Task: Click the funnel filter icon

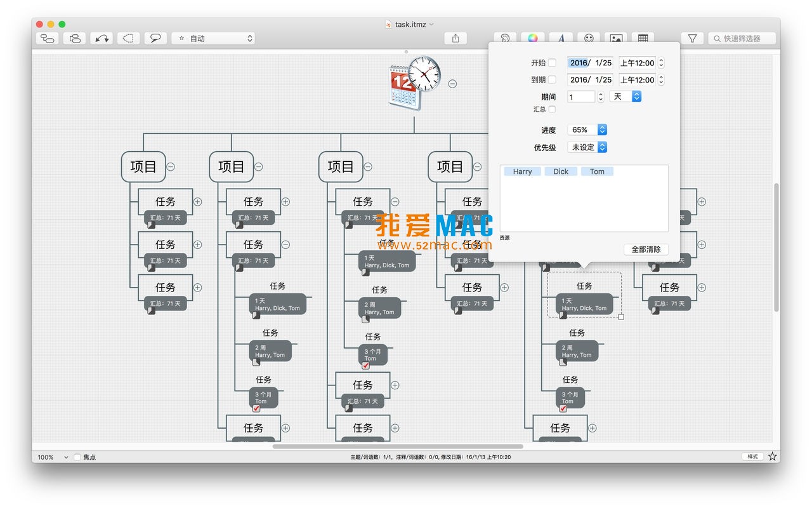Action: click(x=692, y=39)
